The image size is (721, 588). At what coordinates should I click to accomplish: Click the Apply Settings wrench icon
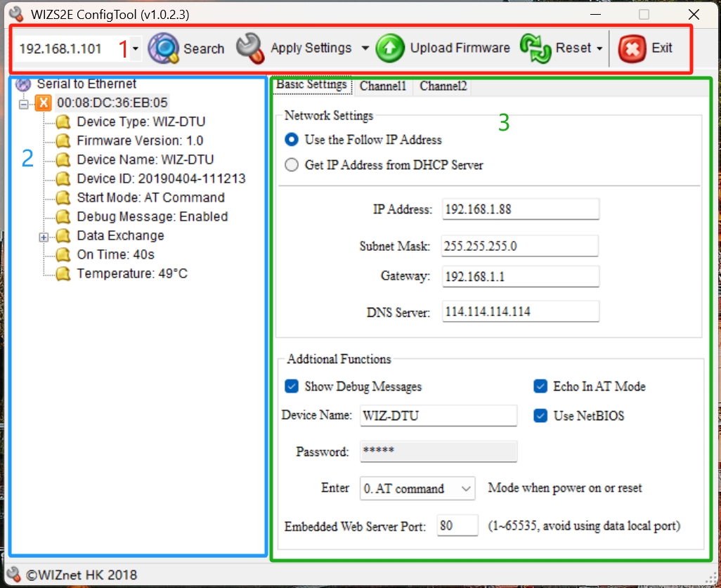point(249,48)
